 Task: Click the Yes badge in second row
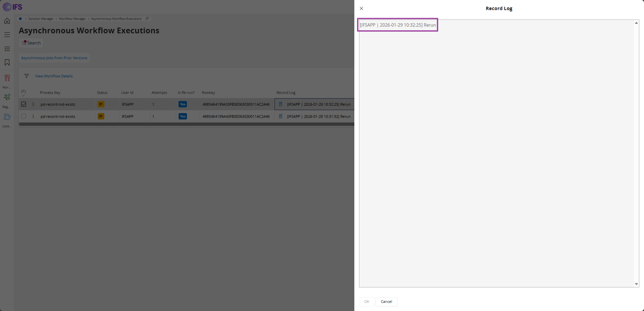[183, 116]
